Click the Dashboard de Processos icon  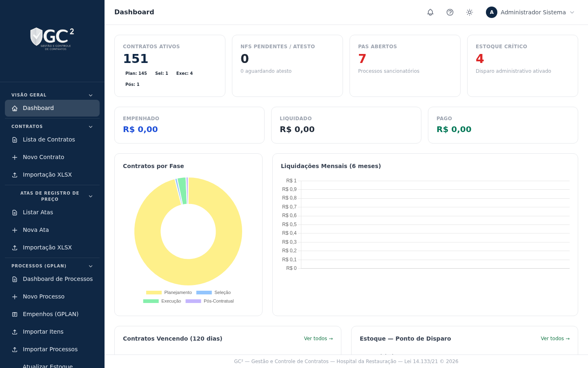coord(15,279)
